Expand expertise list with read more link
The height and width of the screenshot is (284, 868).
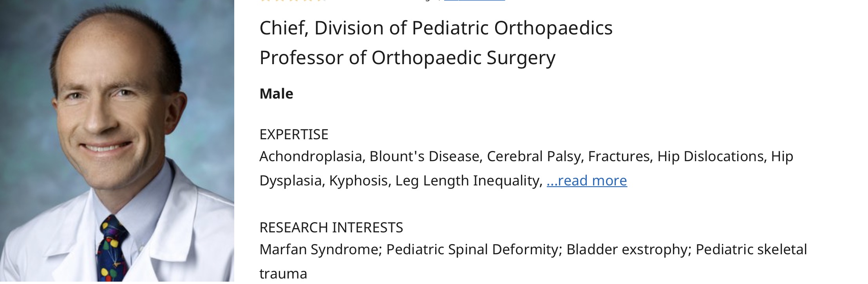pyautogui.click(x=586, y=181)
